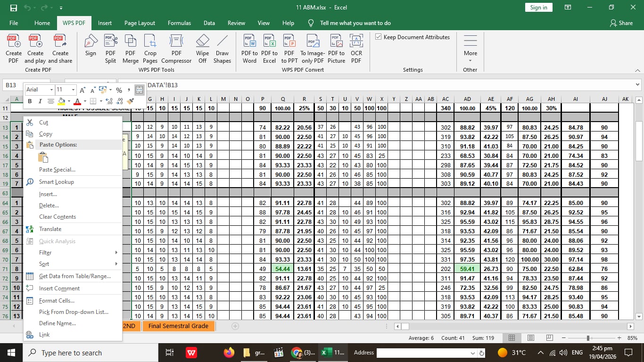Switch to Normal view in status bar
Viewport: 644px width, 362px height.
tap(512, 338)
